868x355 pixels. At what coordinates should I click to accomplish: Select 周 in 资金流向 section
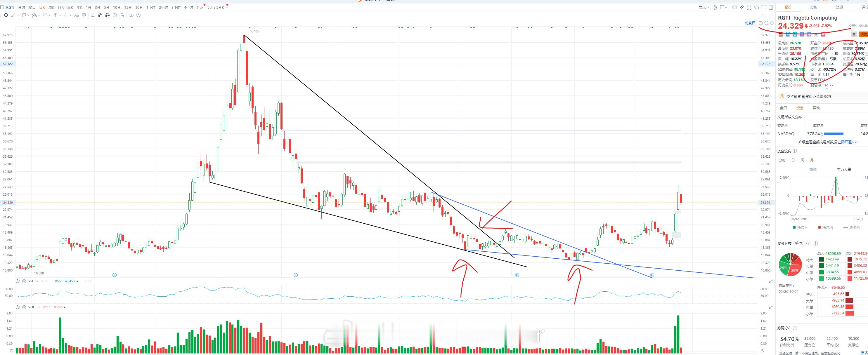pyautogui.click(x=802, y=160)
